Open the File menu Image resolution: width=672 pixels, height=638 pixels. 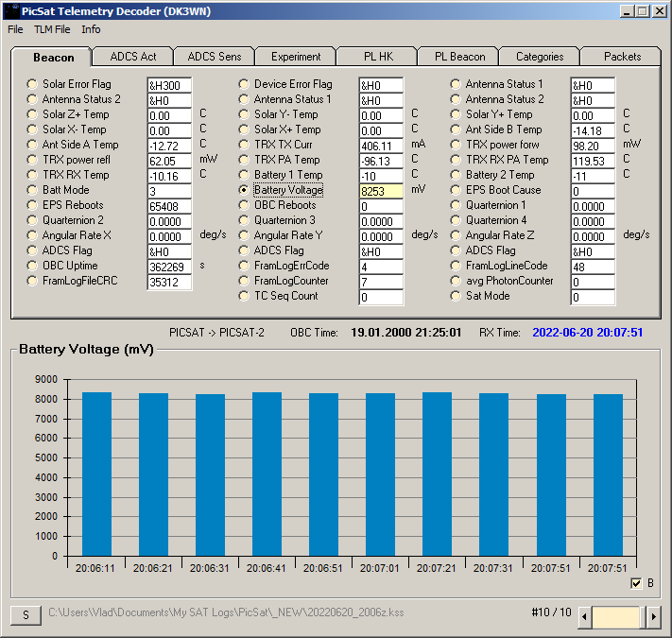pyautogui.click(x=15, y=29)
